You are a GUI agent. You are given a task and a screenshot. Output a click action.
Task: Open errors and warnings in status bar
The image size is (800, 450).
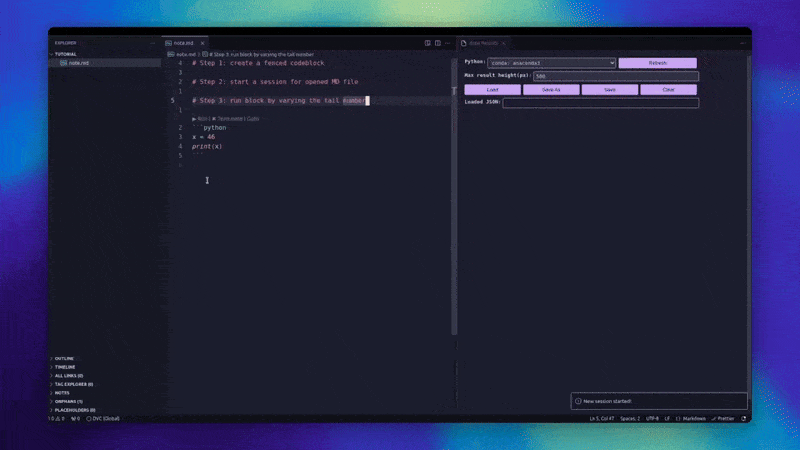tap(57, 419)
